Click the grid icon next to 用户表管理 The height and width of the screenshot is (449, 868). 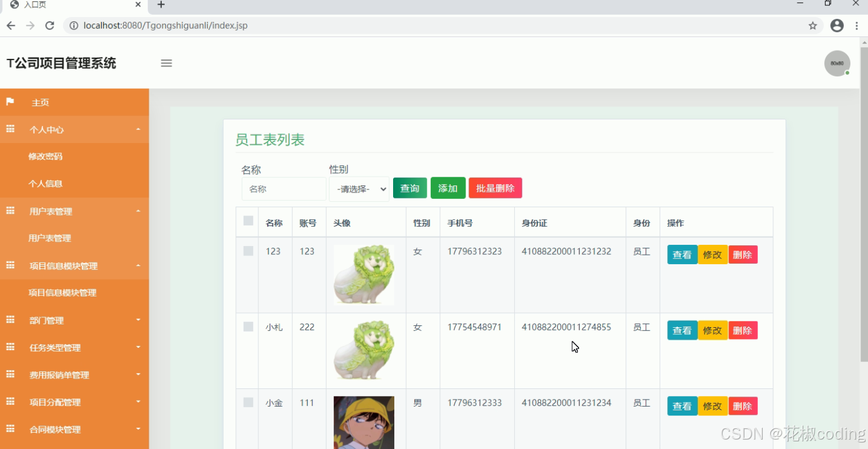coord(9,211)
